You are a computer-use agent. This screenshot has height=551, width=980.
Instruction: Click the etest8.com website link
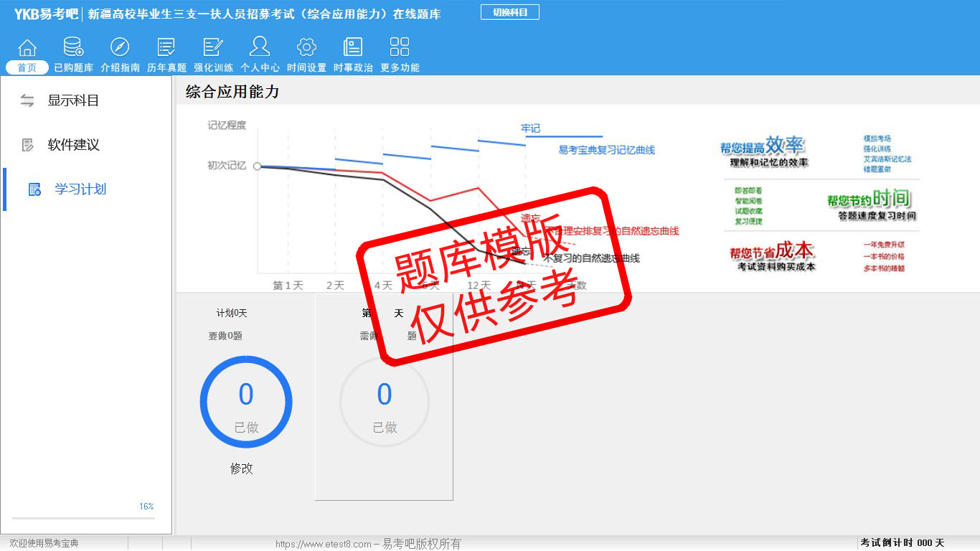click(323, 544)
